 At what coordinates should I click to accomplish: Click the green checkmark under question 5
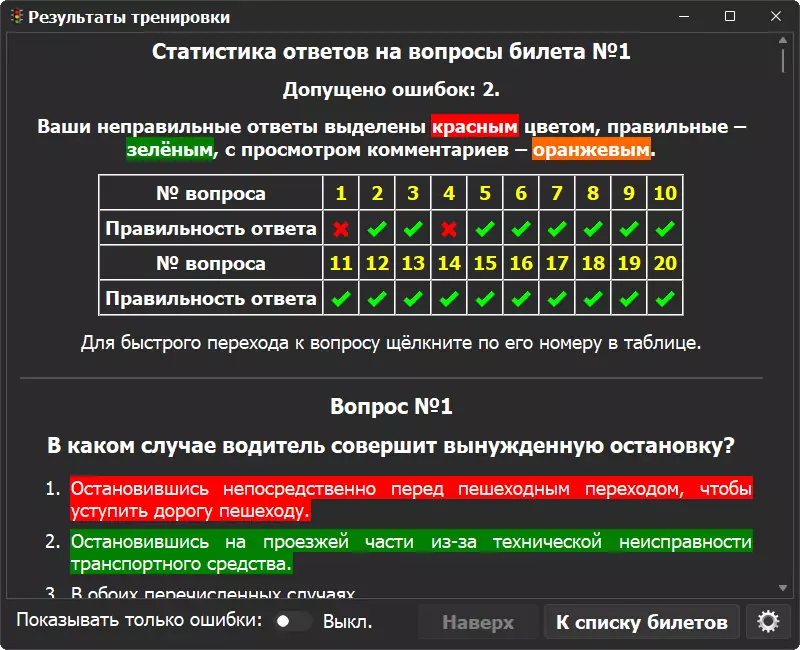pos(485,229)
